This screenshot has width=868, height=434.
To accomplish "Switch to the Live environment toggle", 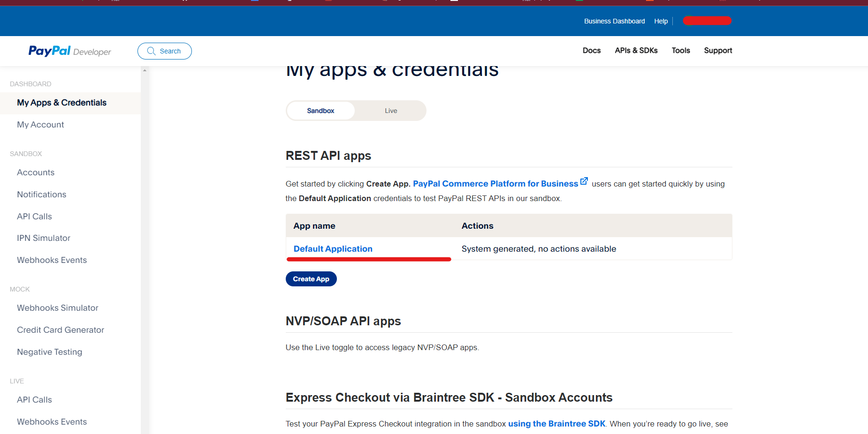I will coord(390,111).
